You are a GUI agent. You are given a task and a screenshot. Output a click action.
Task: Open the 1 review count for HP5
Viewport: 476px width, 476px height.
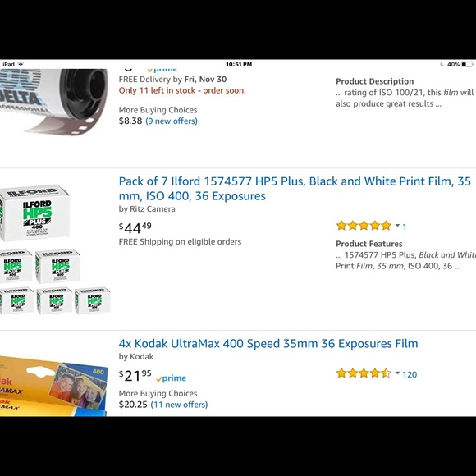pyautogui.click(x=405, y=227)
